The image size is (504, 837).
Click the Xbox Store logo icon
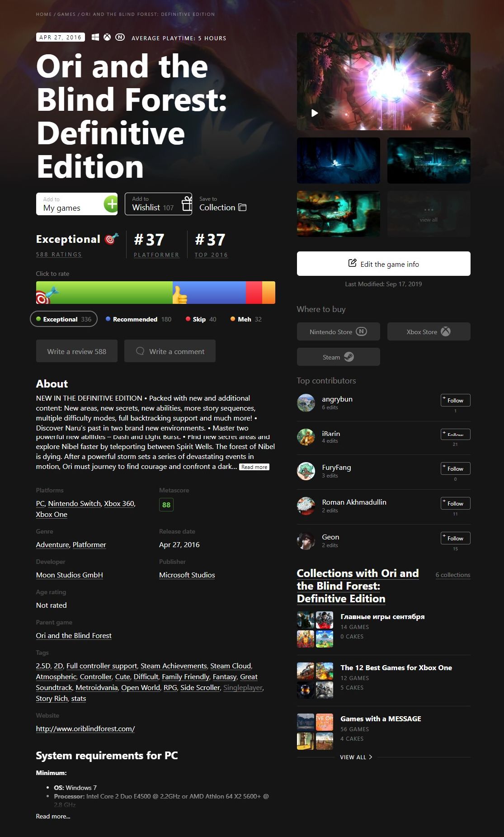(446, 331)
